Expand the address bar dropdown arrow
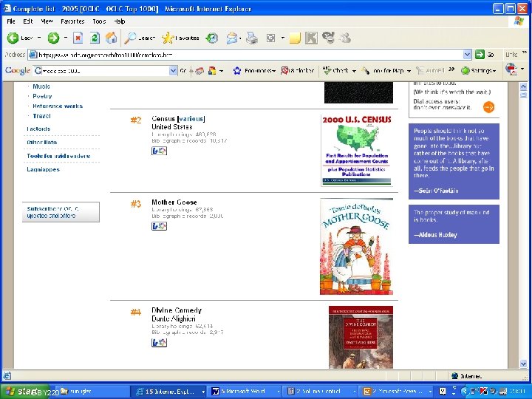Viewport: 532px width, 399px height. pos(467,54)
